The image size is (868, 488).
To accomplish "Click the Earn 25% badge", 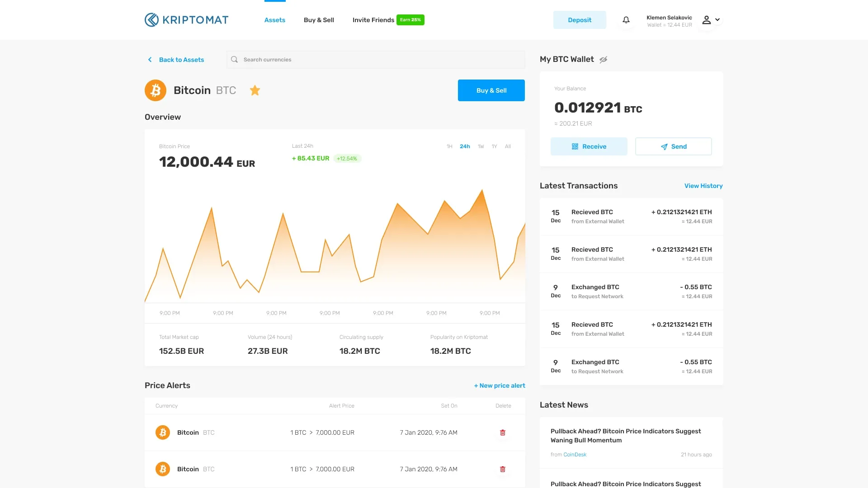I will pos(410,20).
